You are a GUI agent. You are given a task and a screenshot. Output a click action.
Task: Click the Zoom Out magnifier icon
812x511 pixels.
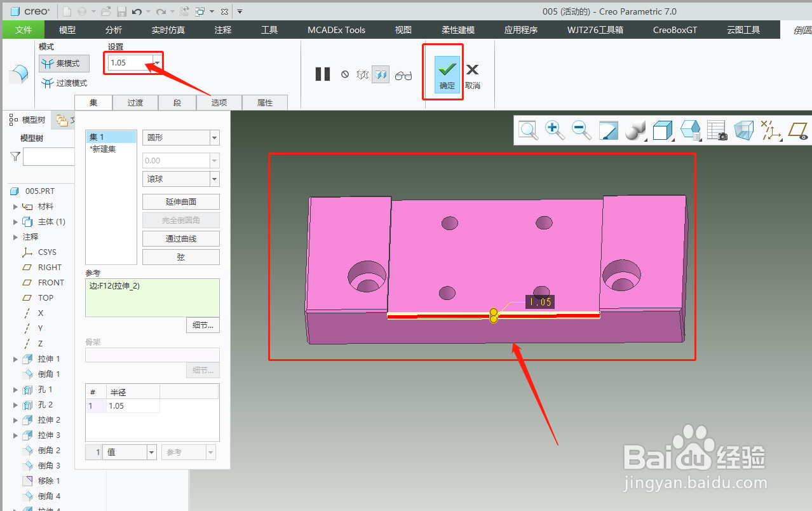[x=581, y=130]
